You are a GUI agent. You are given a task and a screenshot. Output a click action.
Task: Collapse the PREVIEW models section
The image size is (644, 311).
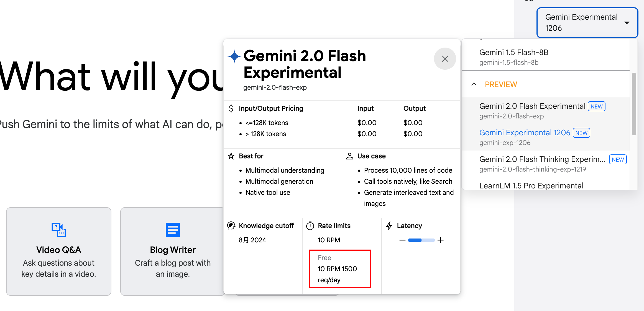(474, 84)
